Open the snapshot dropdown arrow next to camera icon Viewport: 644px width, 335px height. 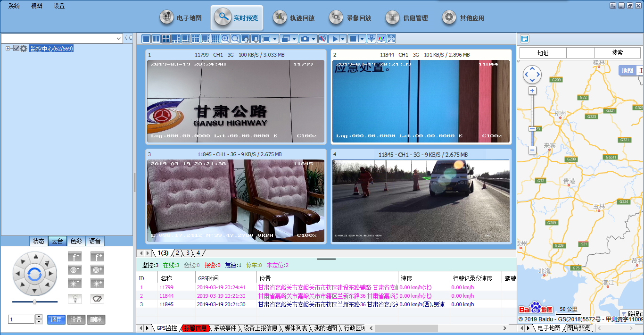314,39
